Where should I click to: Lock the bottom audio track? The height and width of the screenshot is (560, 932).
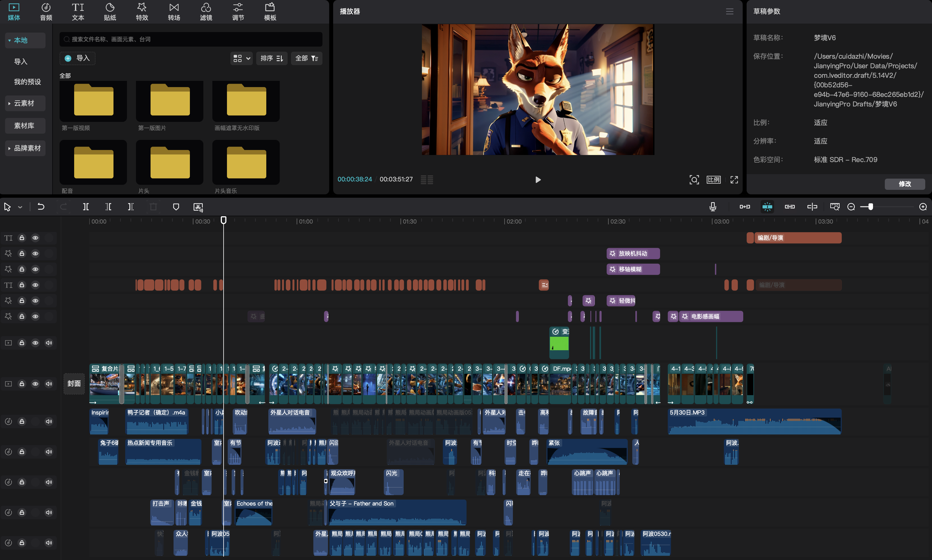[x=22, y=543]
